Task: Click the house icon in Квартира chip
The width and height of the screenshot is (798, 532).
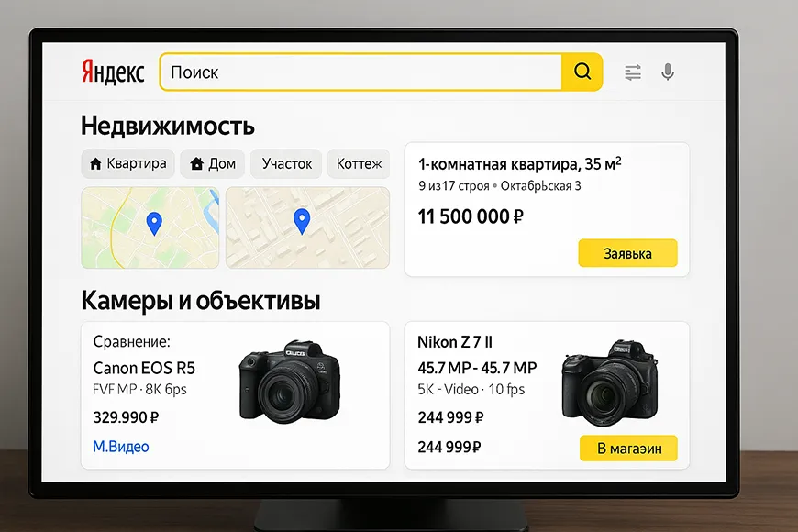Action: point(95,164)
